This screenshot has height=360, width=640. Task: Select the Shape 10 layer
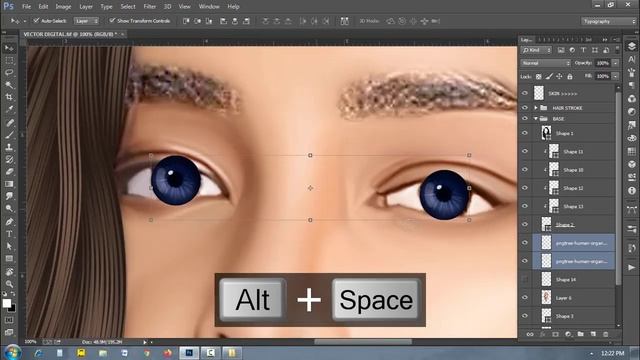click(x=573, y=170)
